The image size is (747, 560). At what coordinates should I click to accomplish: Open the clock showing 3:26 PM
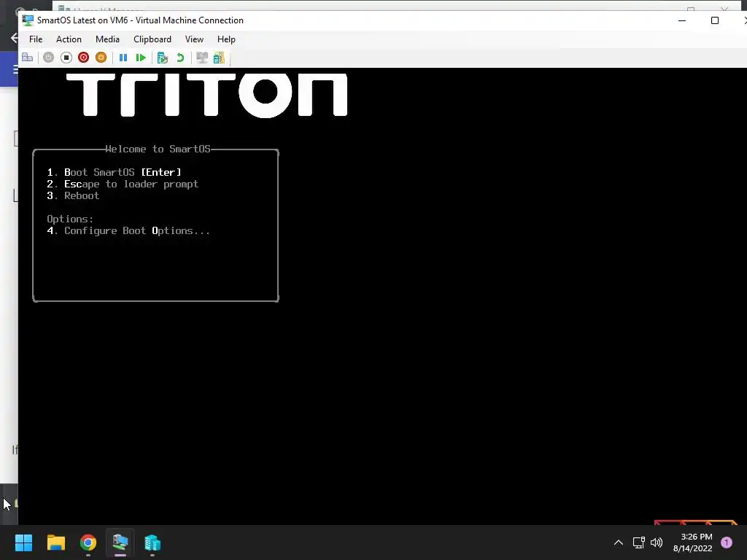tap(693, 542)
